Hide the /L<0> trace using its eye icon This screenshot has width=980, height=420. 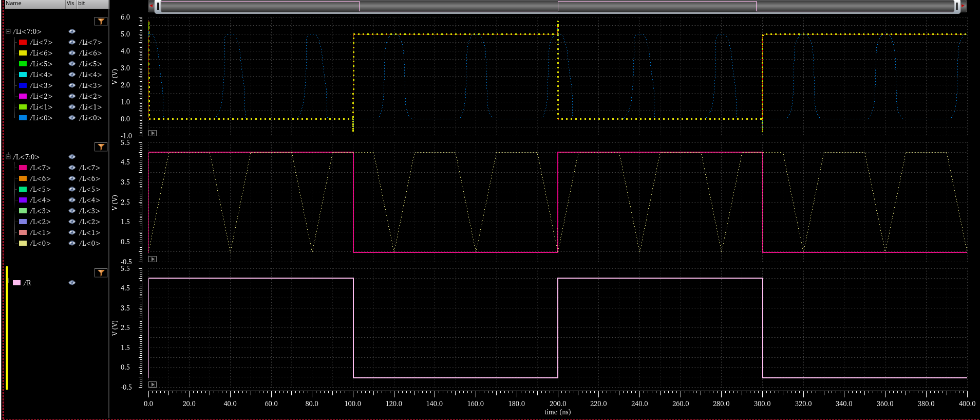(x=72, y=243)
